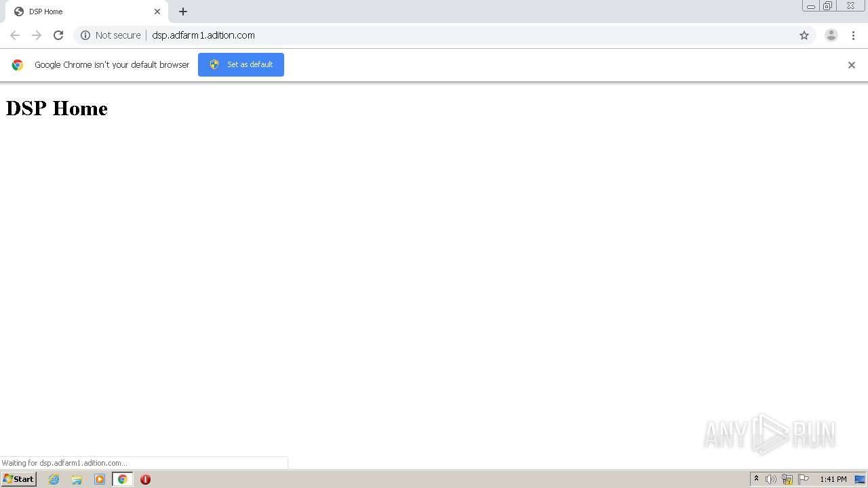
Task: Open the Chrome profile avatar
Action: [x=831, y=35]
